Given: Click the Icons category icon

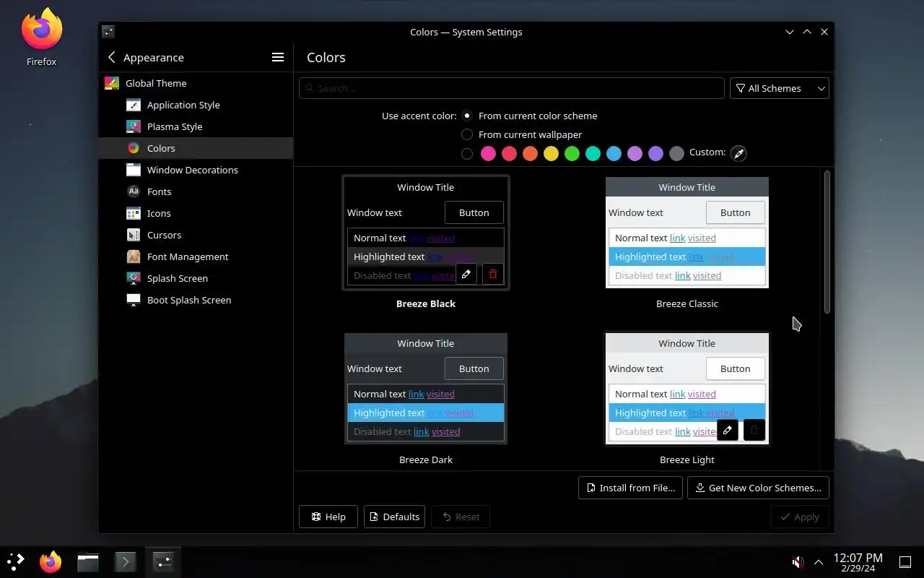Looking at the screenshot, I should click(x=134, y=213).
